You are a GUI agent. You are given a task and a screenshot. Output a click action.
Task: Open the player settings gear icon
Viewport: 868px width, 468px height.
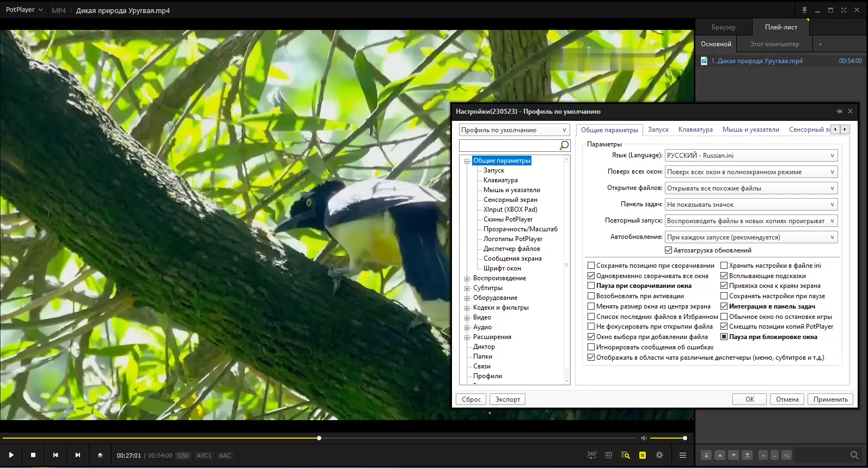click(x=659, y=455)
